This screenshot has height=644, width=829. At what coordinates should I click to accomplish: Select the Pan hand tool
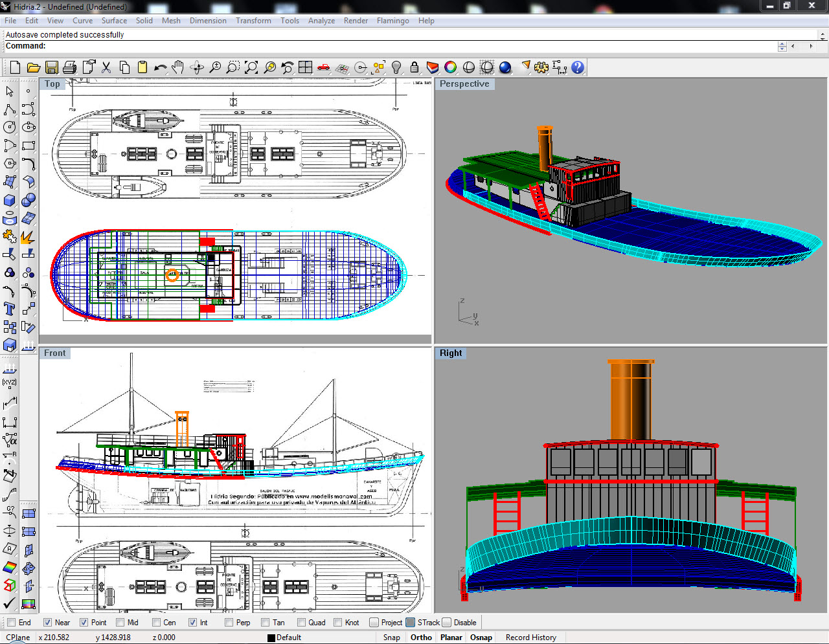(x=178, y=67)
